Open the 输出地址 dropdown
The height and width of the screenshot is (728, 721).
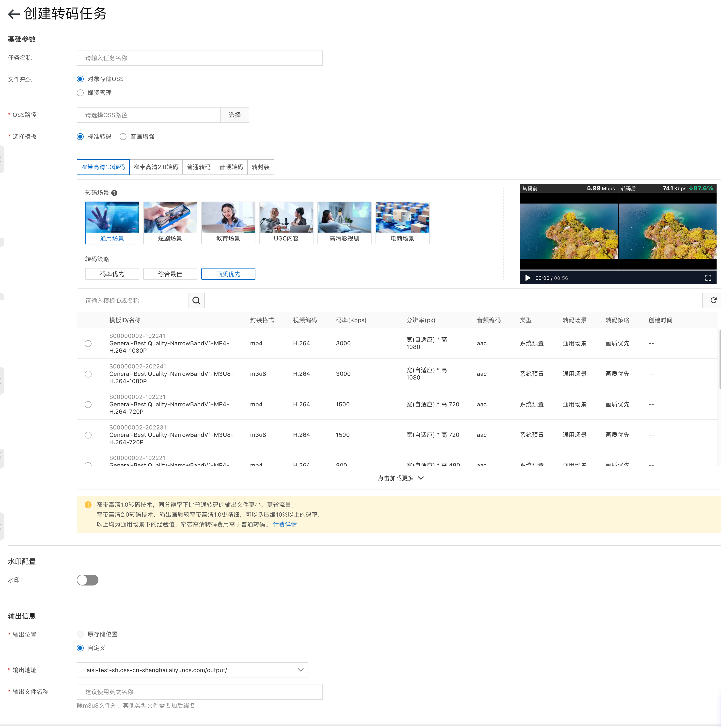click(300, 670)
